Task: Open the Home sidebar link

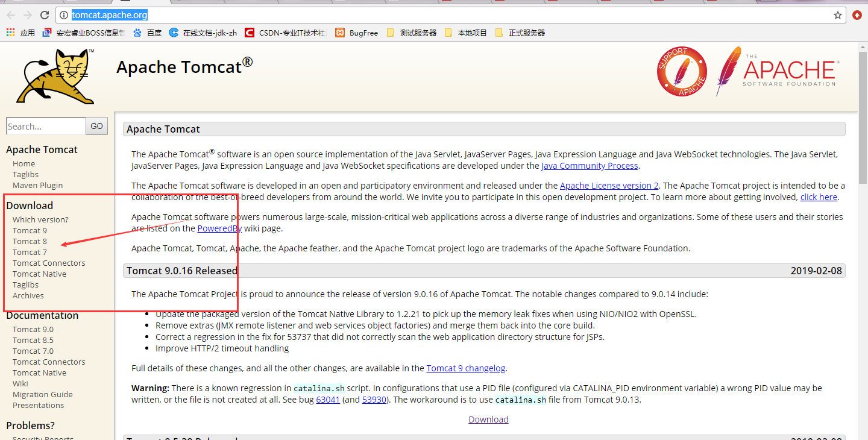Action: coord(24,163)
